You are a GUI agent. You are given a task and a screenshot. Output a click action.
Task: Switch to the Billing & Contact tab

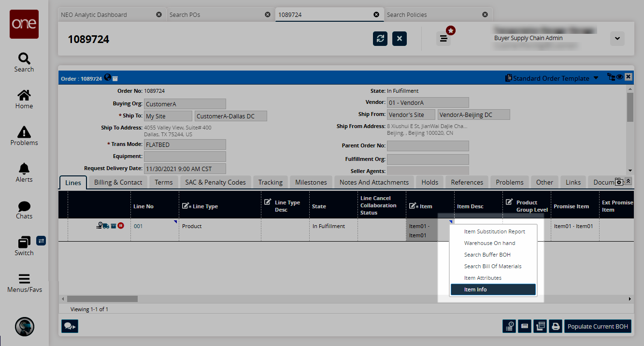tap(118, 182)
